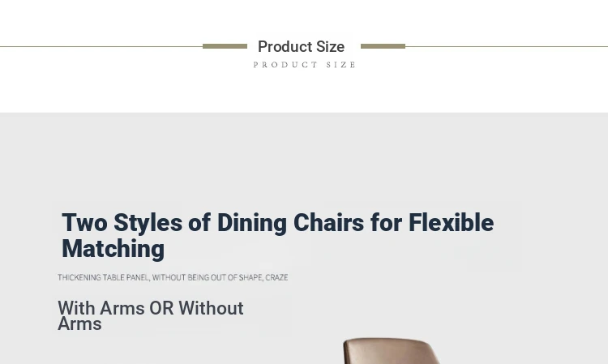608x364 pixels.
Task: Click the word "Without" in arms text
Action: click(x=211, y=309)
